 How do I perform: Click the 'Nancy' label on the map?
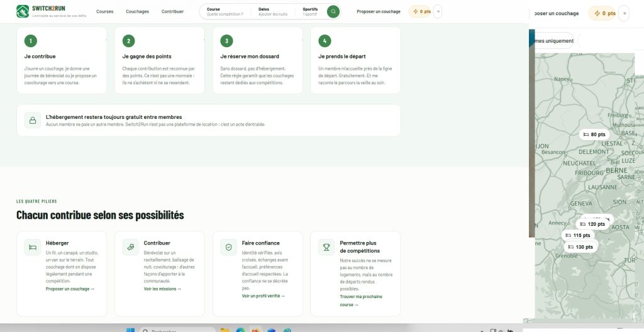tap(562, 79)
